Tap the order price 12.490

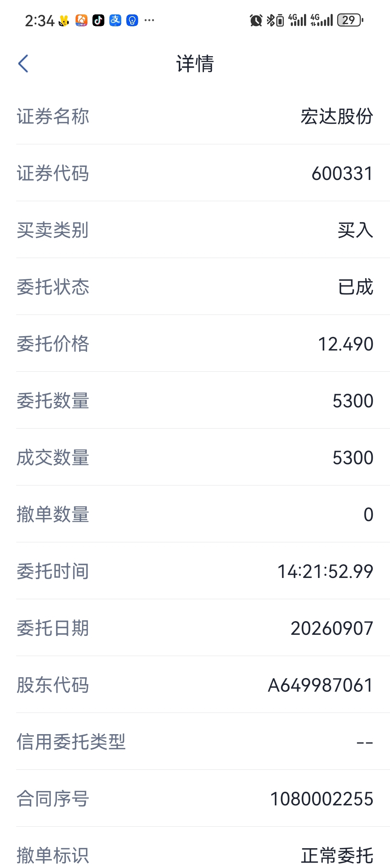[x=346, y=344]
